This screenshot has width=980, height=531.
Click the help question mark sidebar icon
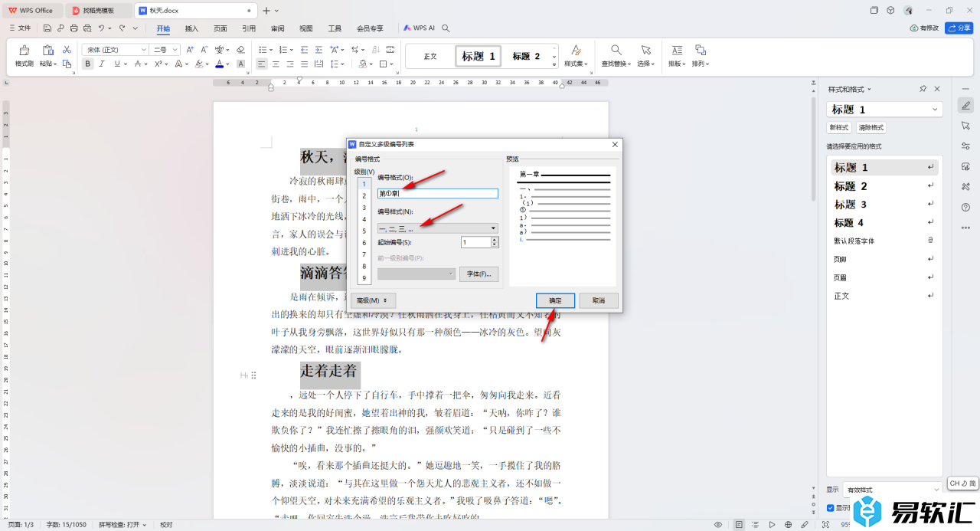965,207
